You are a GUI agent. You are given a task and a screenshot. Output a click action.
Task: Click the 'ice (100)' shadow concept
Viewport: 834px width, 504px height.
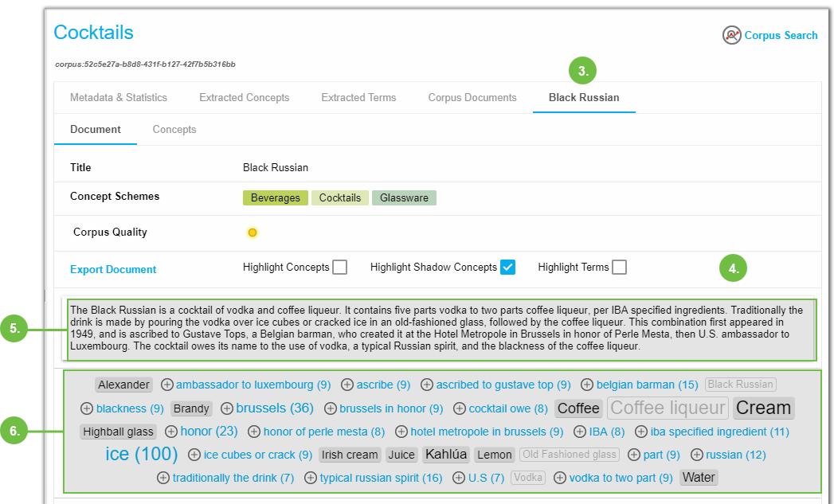(x=141, y=454)
